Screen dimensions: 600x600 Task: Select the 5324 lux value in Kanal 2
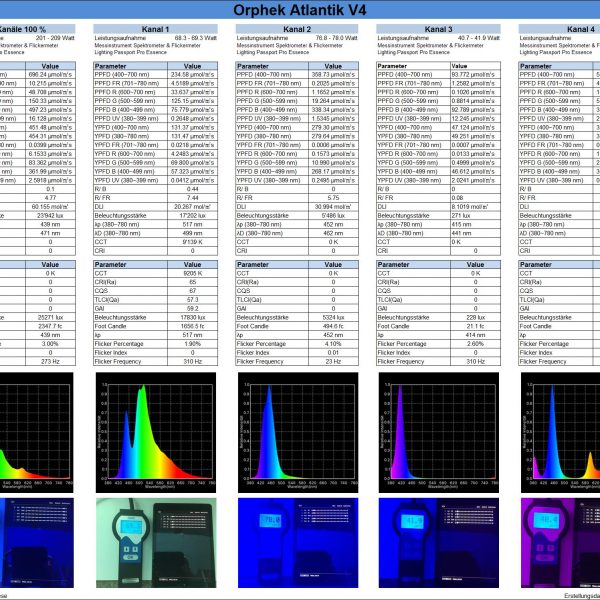[x=333, y=317]
